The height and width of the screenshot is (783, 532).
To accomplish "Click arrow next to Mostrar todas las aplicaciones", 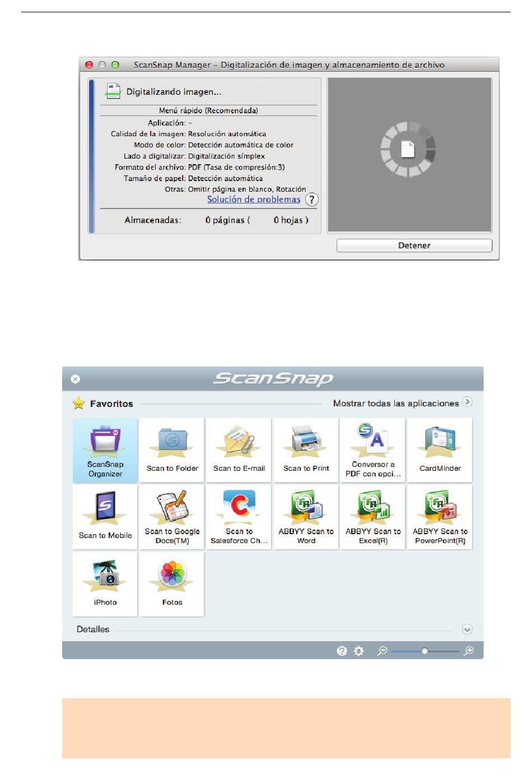I will click(x=468, y=402).
